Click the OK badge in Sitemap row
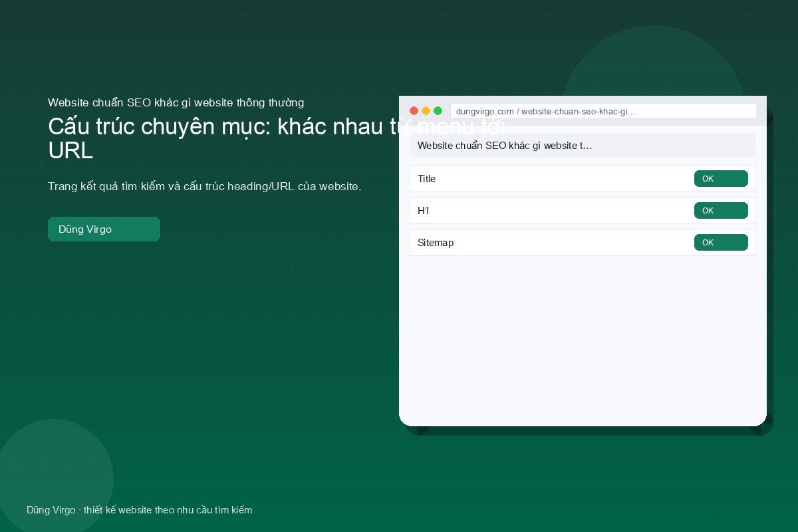This screenshot has height=532, width=798. tap(721, 243)
